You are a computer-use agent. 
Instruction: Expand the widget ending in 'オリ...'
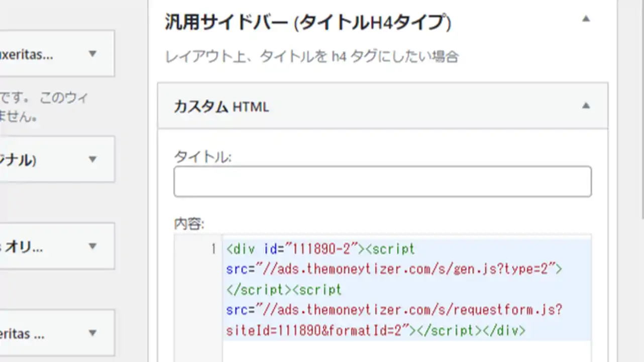92,246
